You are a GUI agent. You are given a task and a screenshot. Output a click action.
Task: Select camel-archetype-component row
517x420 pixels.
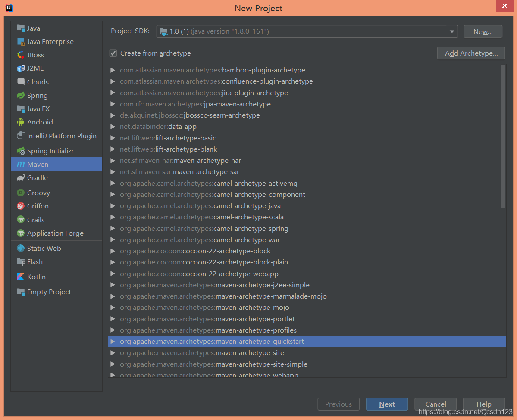tap(307, 194)
